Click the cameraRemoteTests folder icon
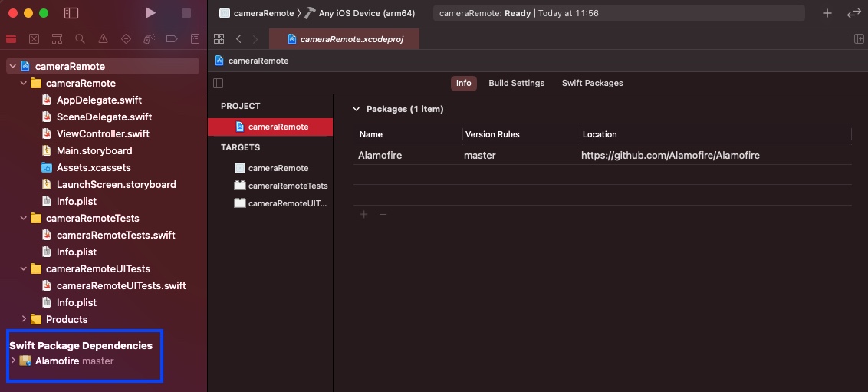The width and height of the screenshot is (868, 392). [x=36, y=218]
